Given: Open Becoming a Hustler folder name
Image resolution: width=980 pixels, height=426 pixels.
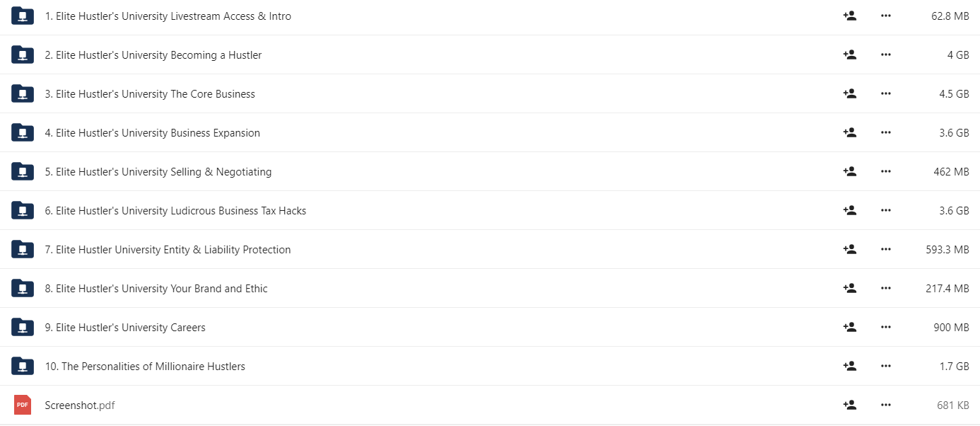Looking at the screenshot, I should 153,54.
